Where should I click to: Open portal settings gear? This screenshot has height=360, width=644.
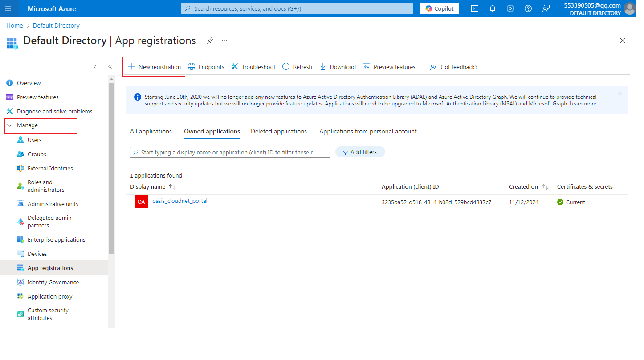[510, 8]
